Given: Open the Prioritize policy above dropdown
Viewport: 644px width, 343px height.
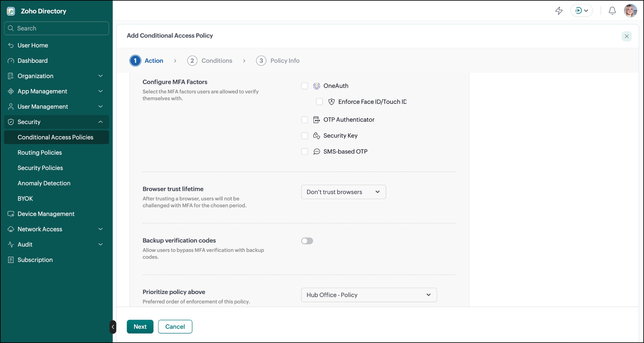Looking at the screenshot, I should coord(369,295).
